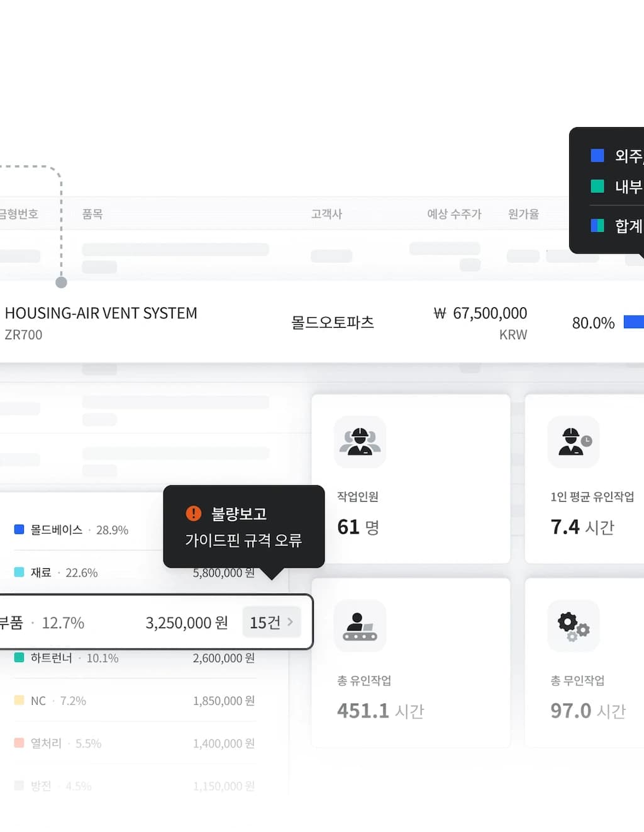
Task: Click the 불량보고 tooltip title
Action: point(239,514)
